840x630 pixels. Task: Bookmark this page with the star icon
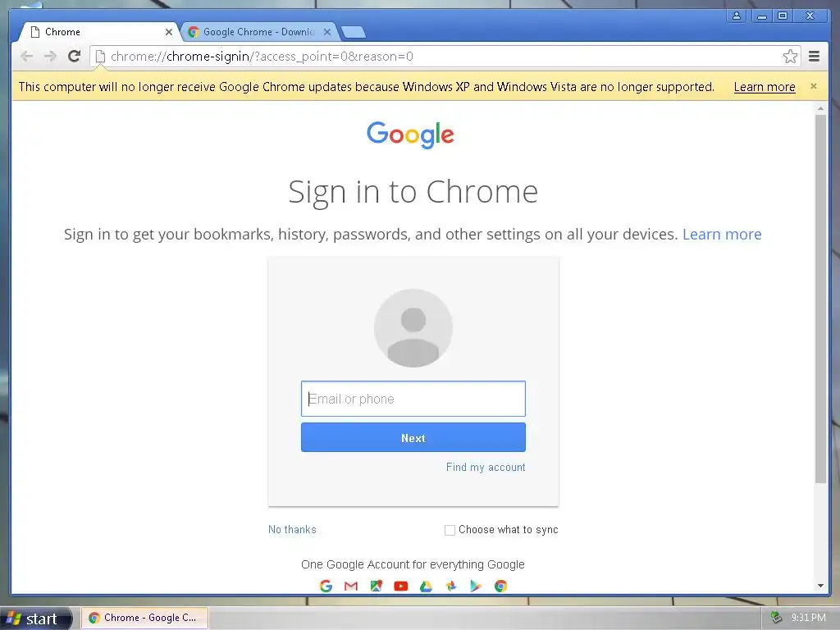pyautogui.click(x=790, y=57)
